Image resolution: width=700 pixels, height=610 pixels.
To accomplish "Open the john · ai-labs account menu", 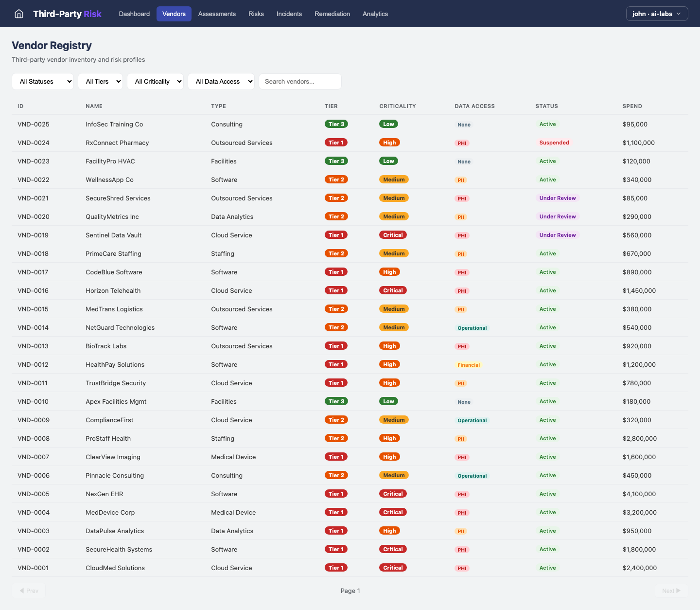I will tap(657, 14).
